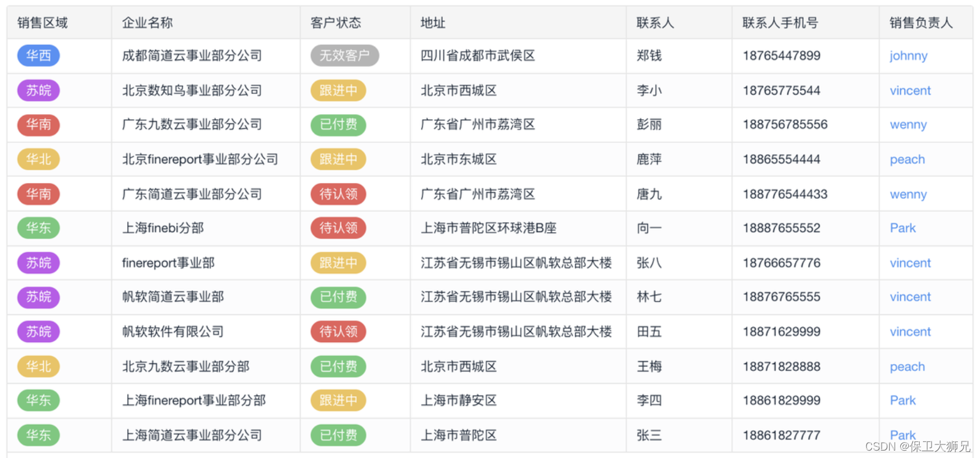Click contact name 彭丽
This screenshot has height=458, width=980.
click(x=649, y=124)
